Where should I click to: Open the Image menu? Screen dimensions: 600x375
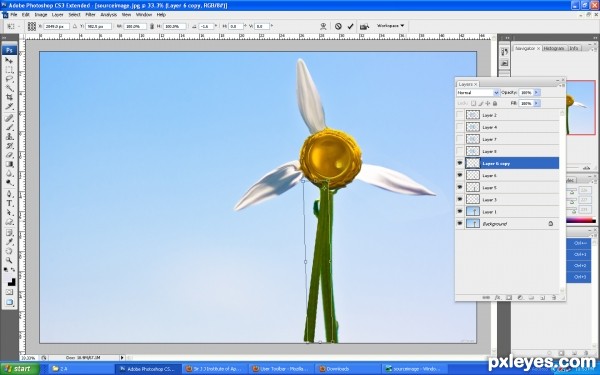(41, 15)
